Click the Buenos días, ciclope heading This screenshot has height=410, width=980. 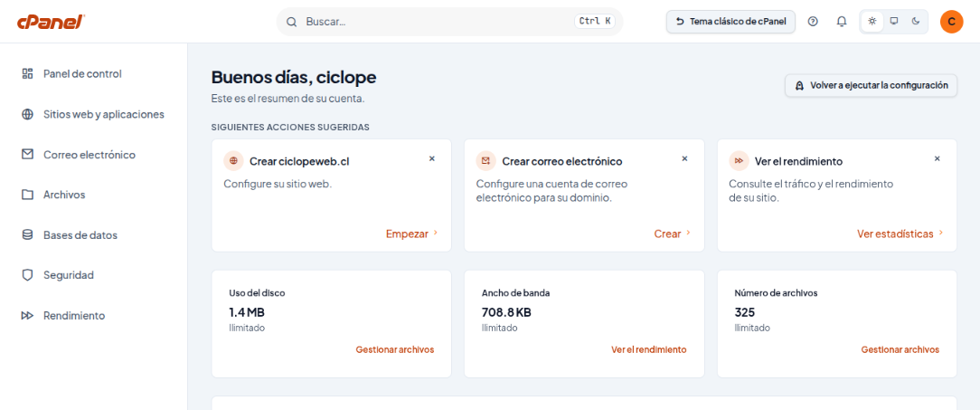[x=294, y=78]
